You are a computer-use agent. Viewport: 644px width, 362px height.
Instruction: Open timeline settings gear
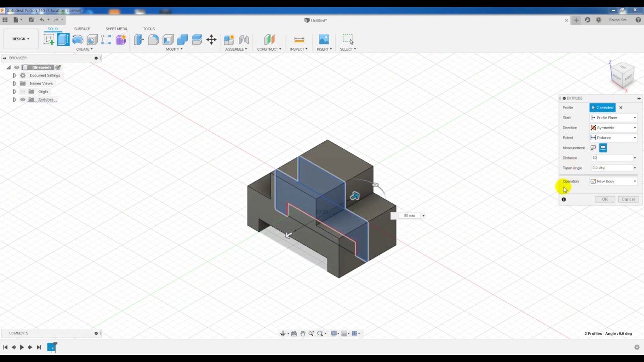636,347
